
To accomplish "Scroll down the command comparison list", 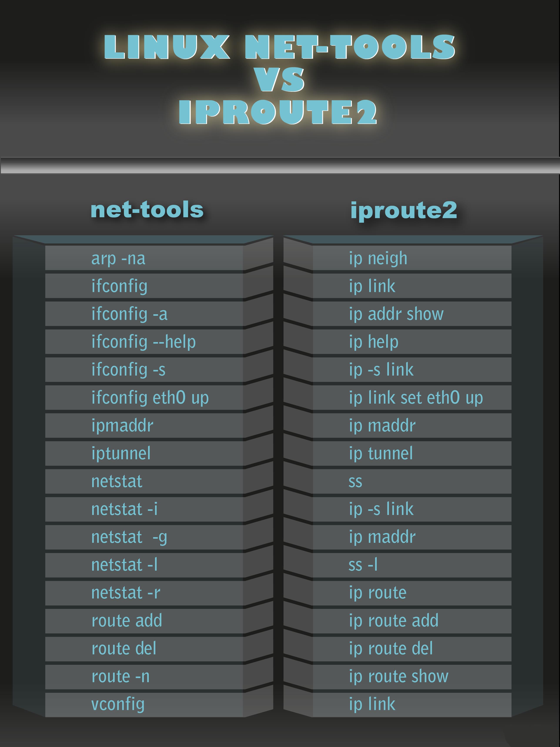I will tap(280, 706).
